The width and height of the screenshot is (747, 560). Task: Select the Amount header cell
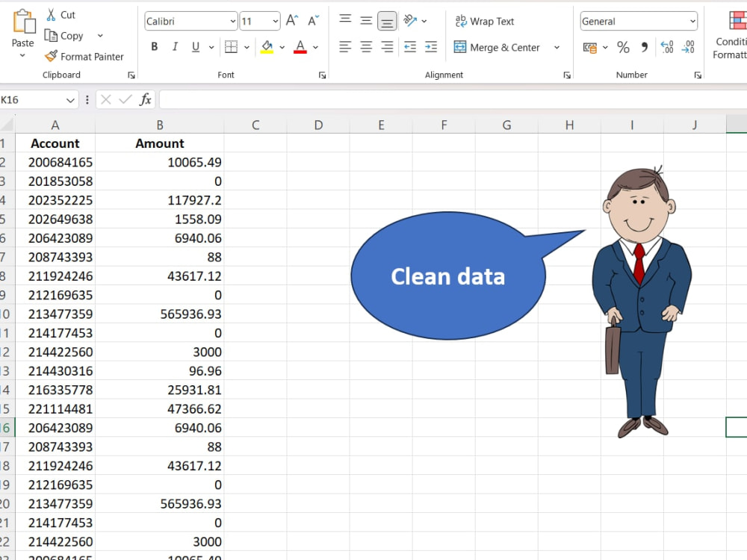coord(160,143)
